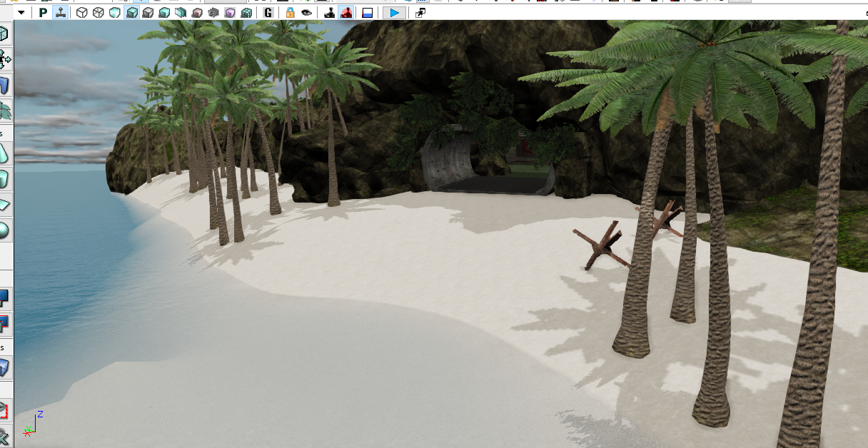Toggle the G game view button

click(268, 13)
